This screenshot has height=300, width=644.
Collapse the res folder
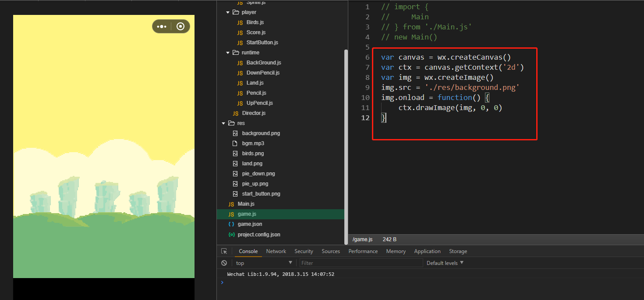coord(224,123)
